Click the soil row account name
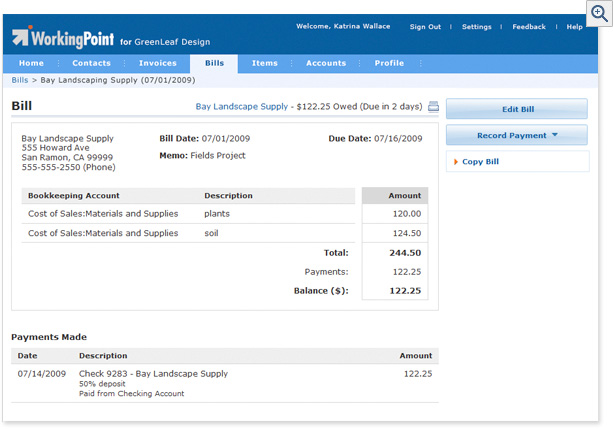 [x=103, y=233]
